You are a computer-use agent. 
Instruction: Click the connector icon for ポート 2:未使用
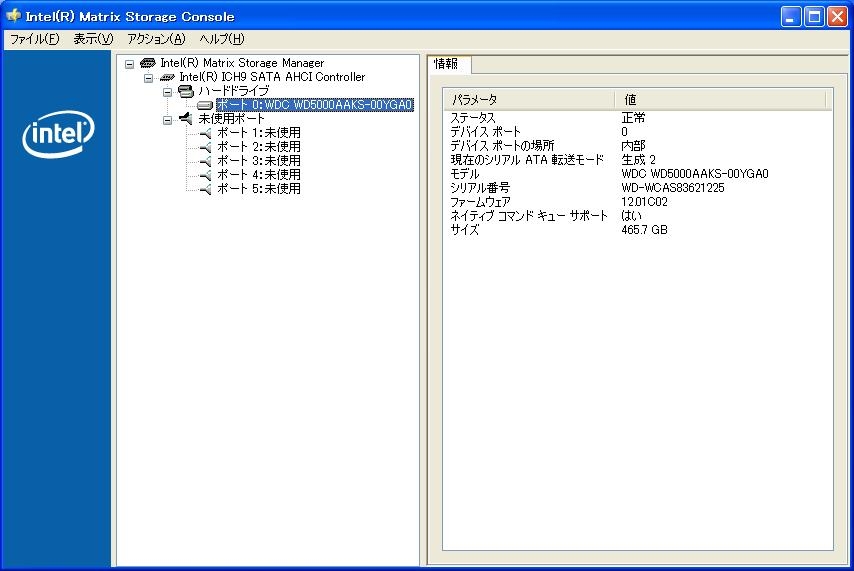click(x=205, y=147)
